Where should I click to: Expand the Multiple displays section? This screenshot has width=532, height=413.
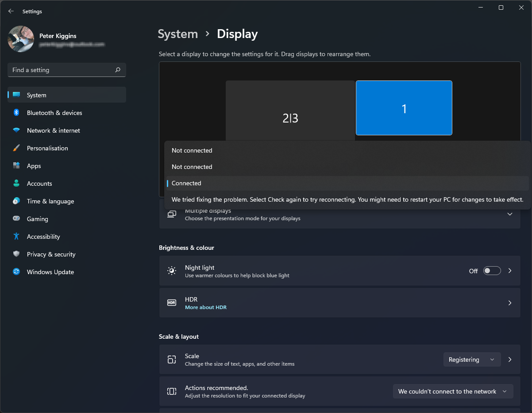tap(510, 214)
